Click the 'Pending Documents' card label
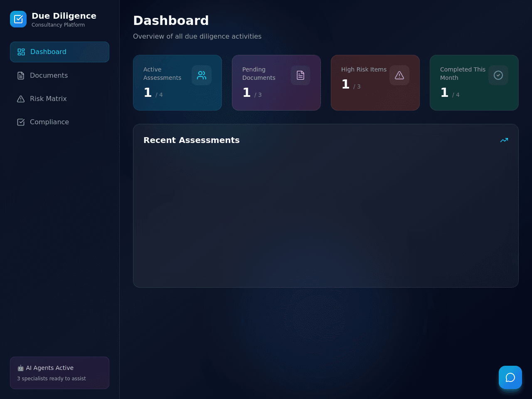The image size is (532, 399). (x=259, y=74)
